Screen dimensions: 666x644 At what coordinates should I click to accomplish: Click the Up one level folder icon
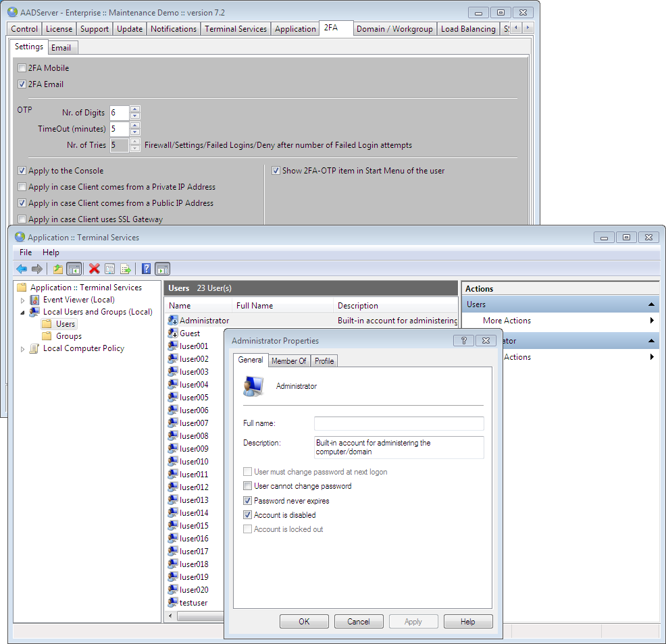(x=58, y=269)
